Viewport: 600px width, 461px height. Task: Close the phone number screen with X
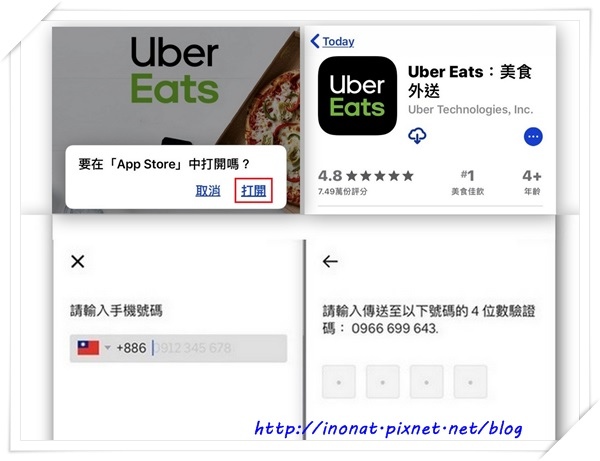78,262
